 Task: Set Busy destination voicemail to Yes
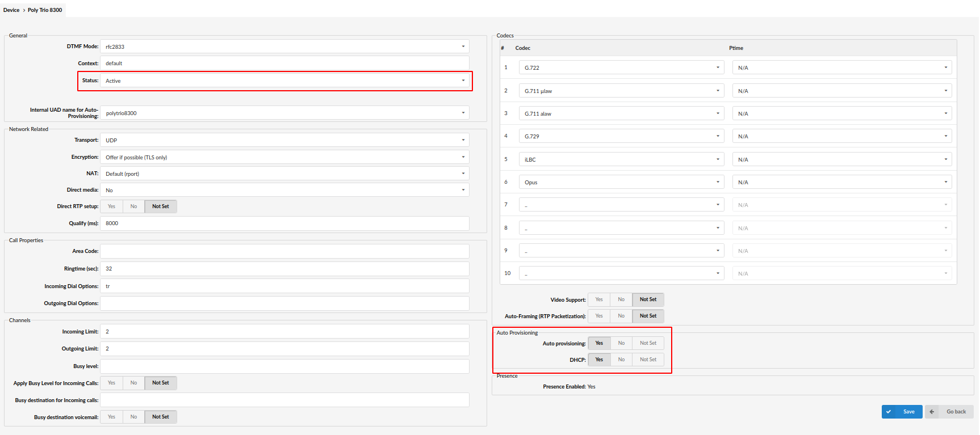112,417
